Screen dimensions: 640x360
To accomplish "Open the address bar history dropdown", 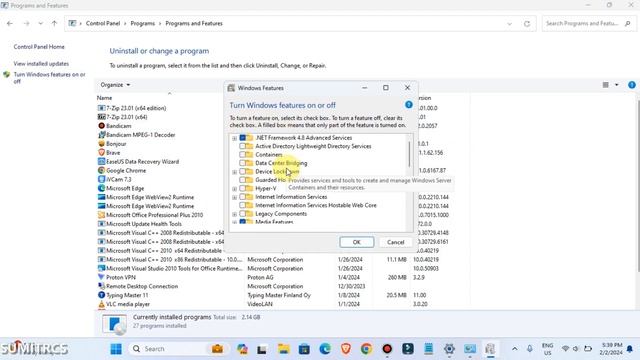I will 509,24.
